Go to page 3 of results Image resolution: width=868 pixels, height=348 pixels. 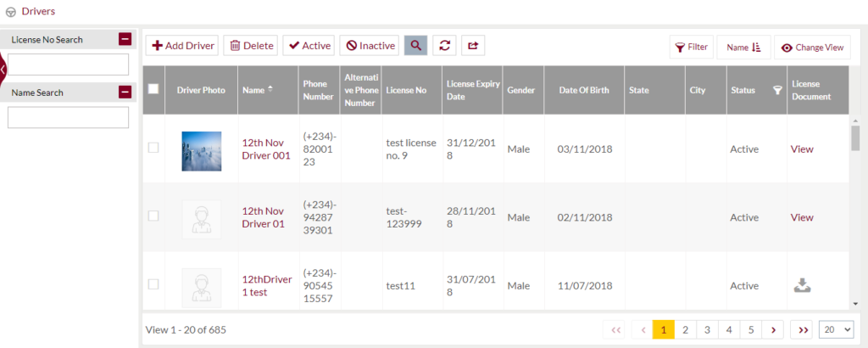pos(707,329)
